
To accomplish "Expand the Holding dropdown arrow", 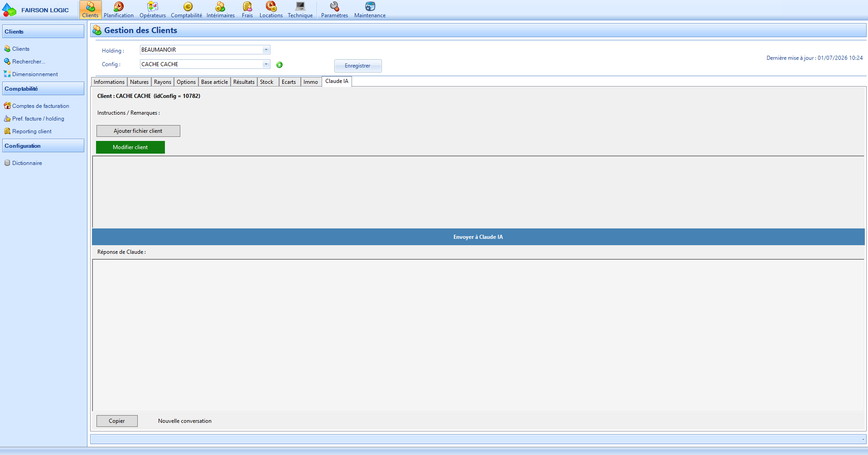I will [x=266, y=50].
